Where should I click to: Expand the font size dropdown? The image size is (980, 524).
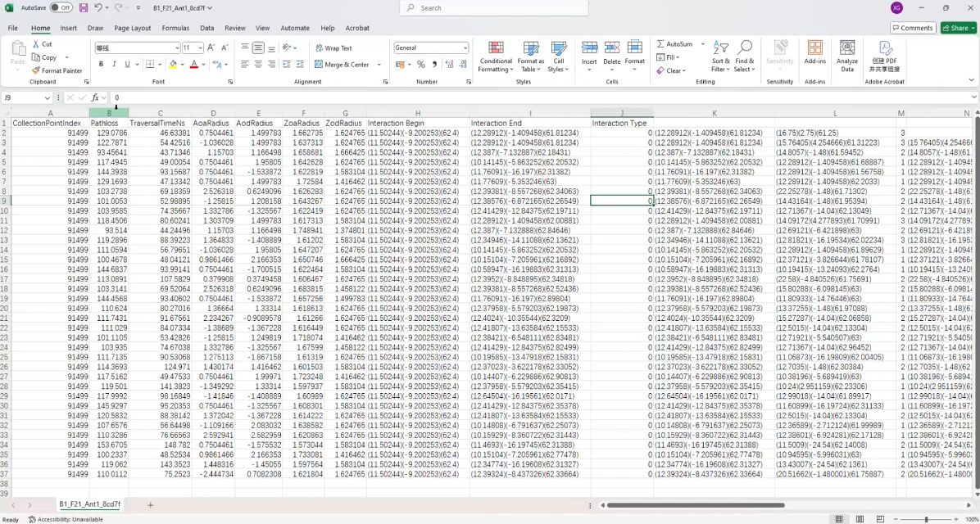(200, 48)
